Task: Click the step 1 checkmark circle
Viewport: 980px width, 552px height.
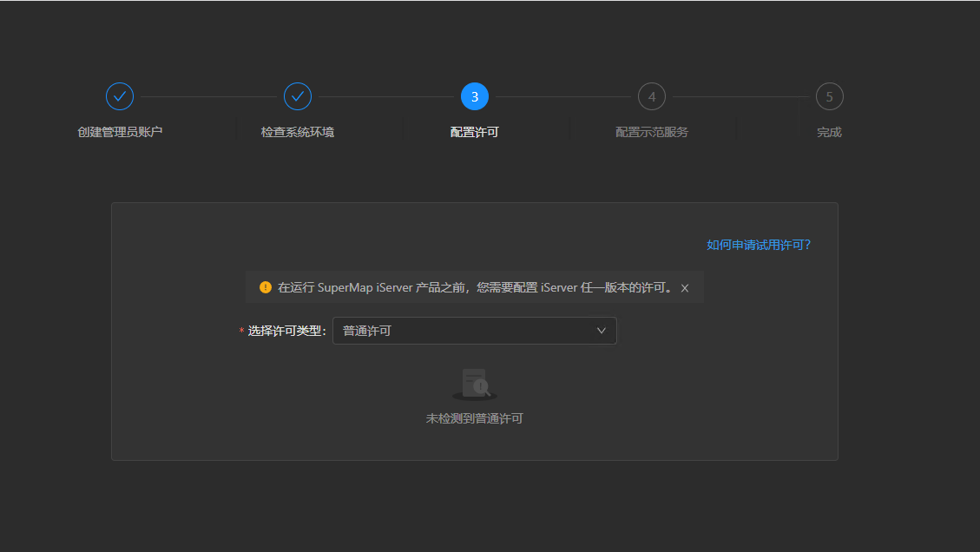Action: (x=120, y=96)
